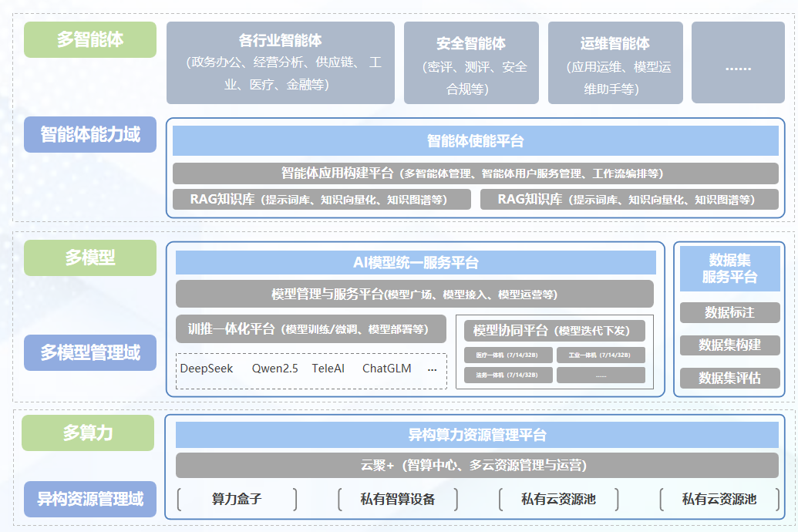
Task: Click the 模型协同平台 box
Action: (554, 331)
